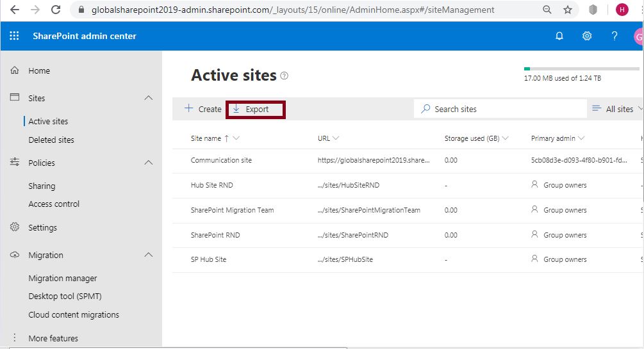The height and width of the screenshot is (349, 644).
Task: Open SharePoint Migration Team site
Action: click(x=232, y=210)
